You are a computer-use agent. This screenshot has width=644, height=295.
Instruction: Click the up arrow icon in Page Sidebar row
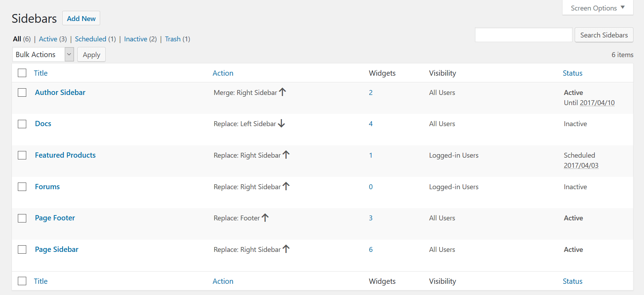286,249
